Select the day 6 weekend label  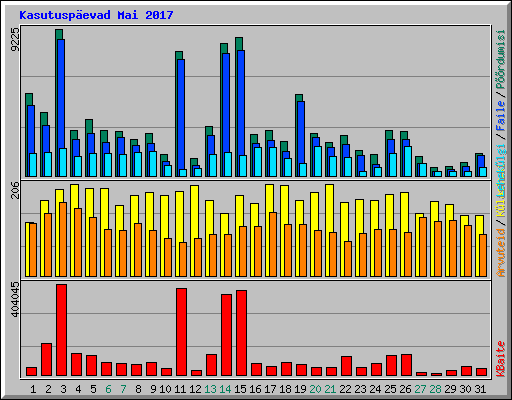tap(108, 389)
